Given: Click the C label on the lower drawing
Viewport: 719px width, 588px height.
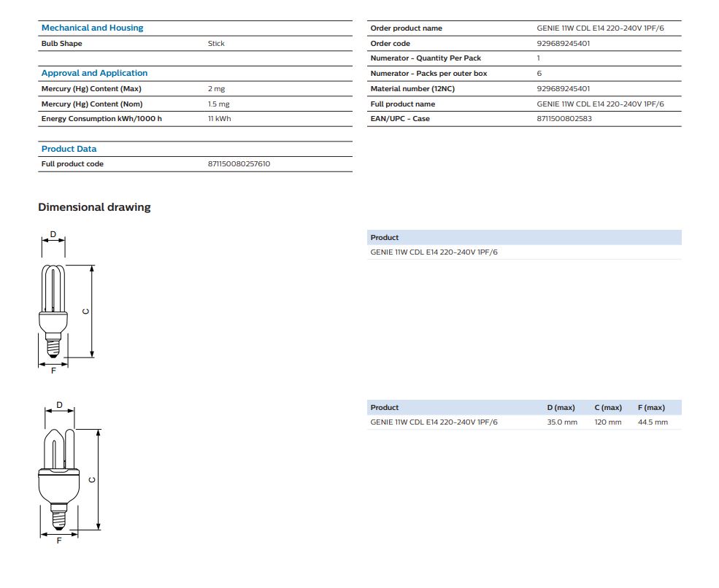Looking at the screenshot, I should [92, 480].
